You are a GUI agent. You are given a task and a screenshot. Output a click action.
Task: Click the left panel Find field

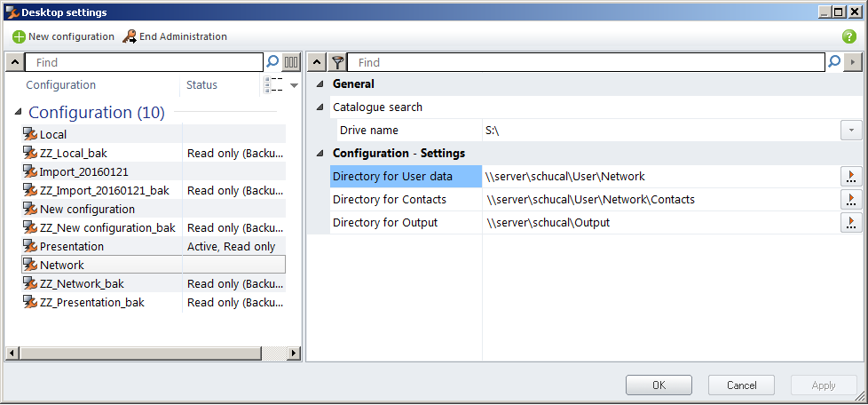tap(145, 62)
